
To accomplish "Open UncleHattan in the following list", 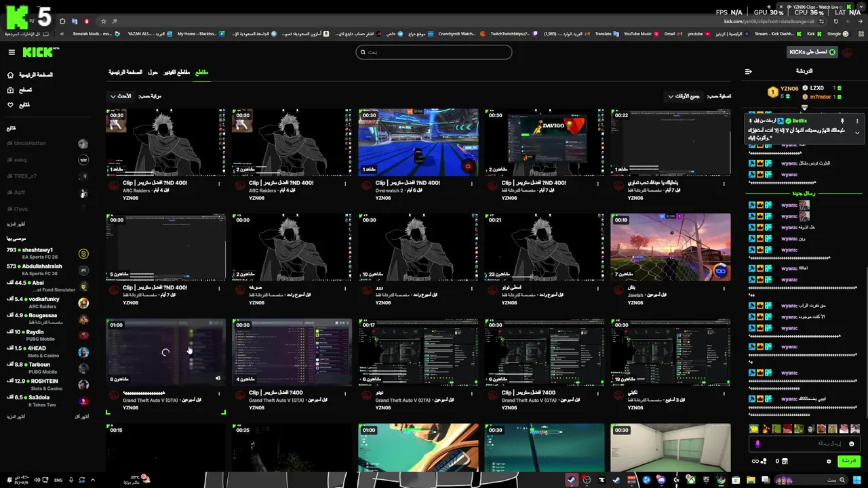I will point(47,144).
